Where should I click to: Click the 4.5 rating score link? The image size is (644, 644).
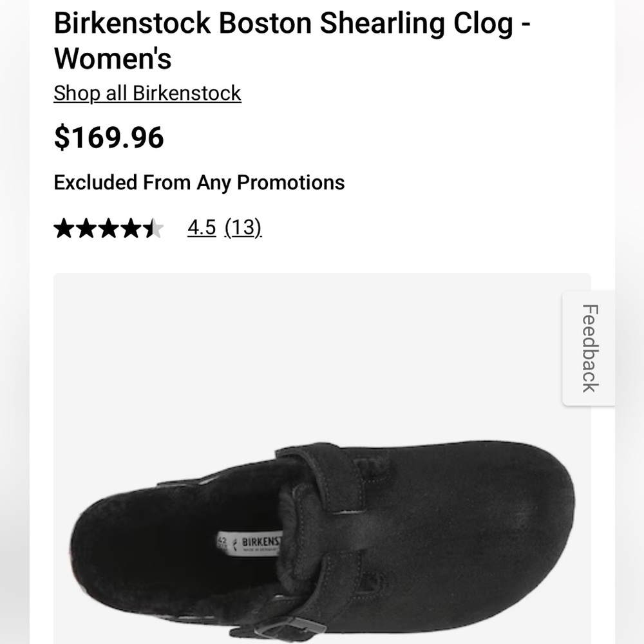pyautogui.click(x=200, y=227)
